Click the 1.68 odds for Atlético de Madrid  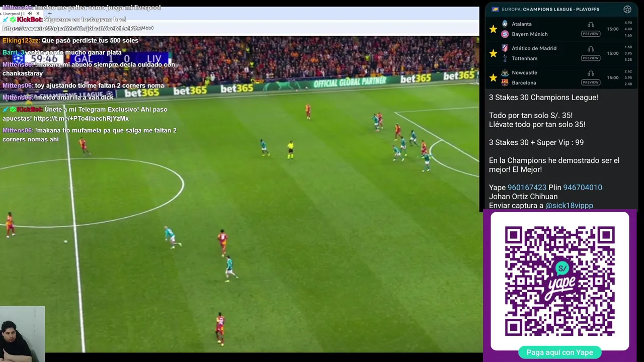coord(628,47)
